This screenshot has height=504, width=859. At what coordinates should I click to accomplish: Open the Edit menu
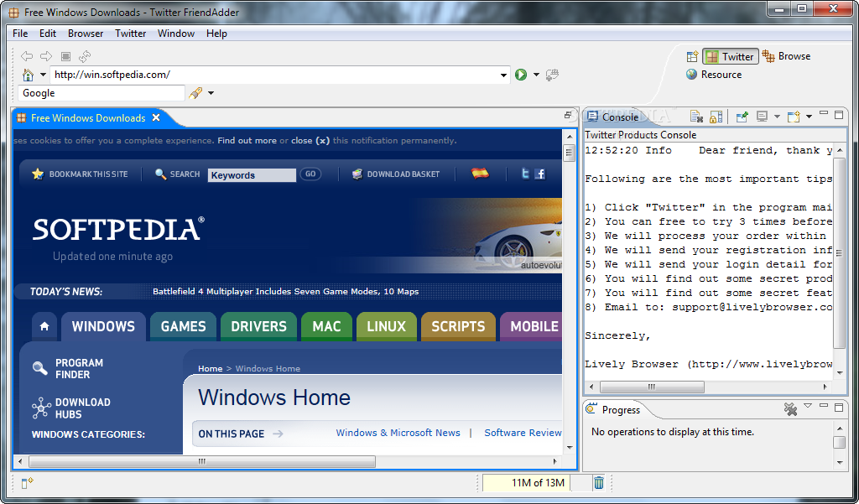48,34
